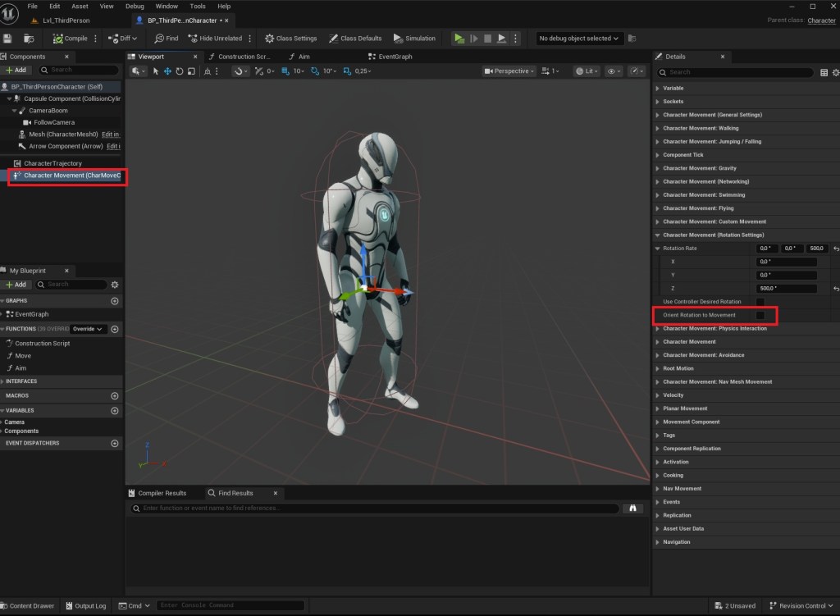Expand the Character Movement: Walking section

pyautogui.click(x=700, y=128)
